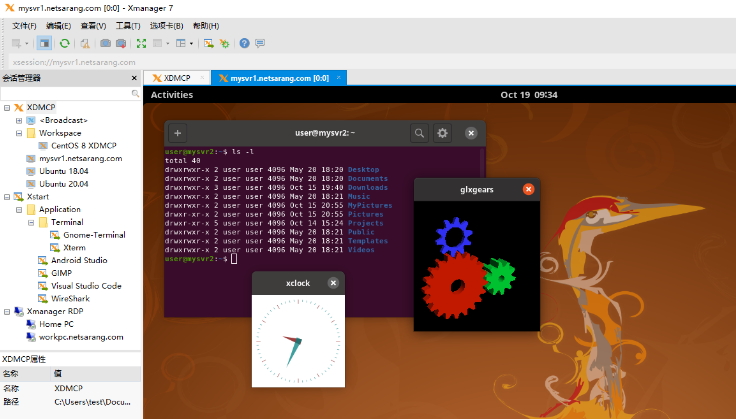Click the terminal search magnifier button

419,133
